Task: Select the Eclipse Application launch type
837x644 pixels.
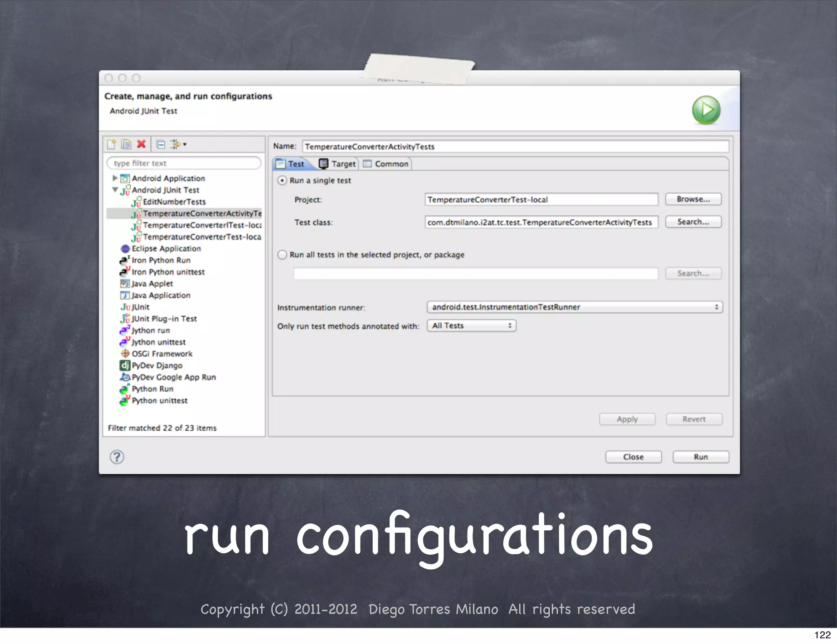Action: point(166,248)
